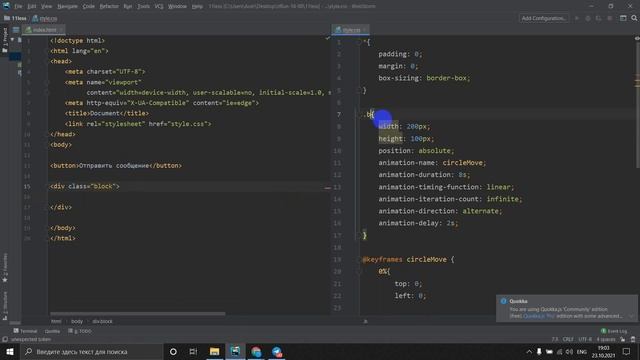640x360 pixels.
Task: Open the Structure tool window stripe
Action: click(x=5, y=305)
